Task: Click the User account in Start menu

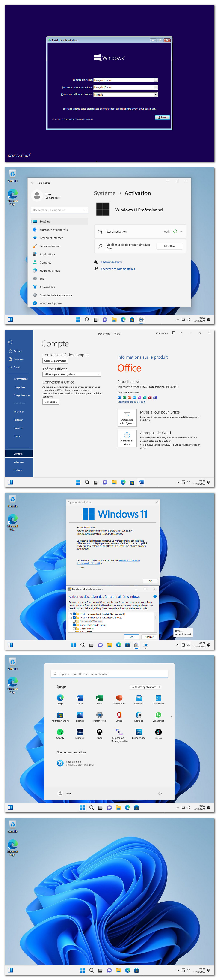Action: [64, 794]
